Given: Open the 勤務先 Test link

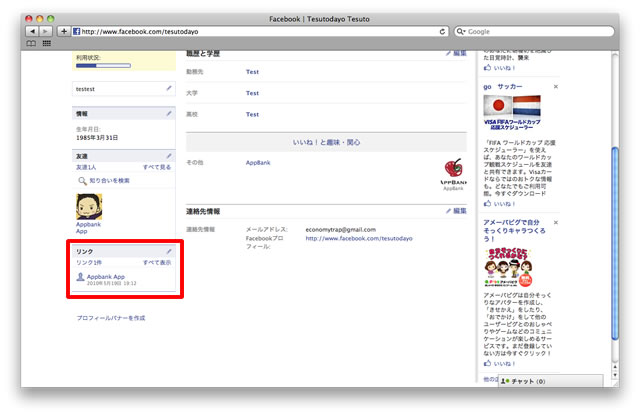Looking at the screenshot, I should pyautogui.click(x=252, y=72).
